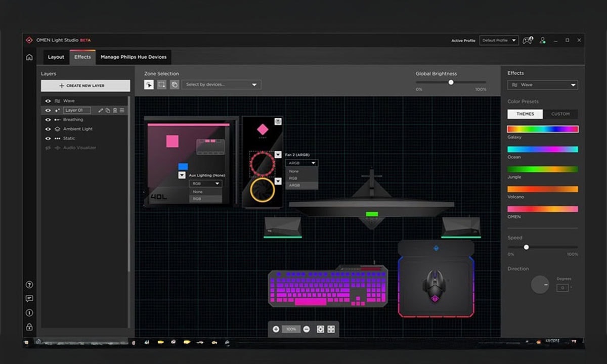Click the OMEN logo in title bar

pyautogui.click(x=29, y=40)
